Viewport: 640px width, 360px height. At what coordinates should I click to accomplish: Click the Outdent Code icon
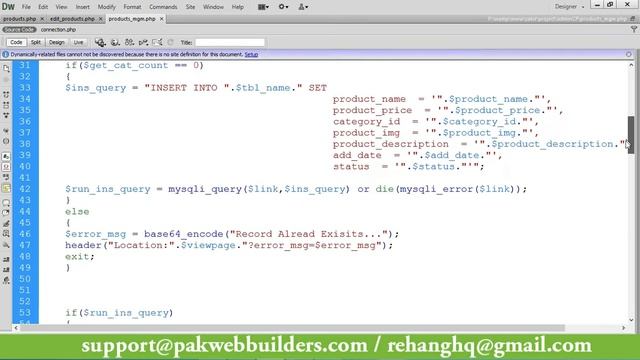(x=6, y=270)
